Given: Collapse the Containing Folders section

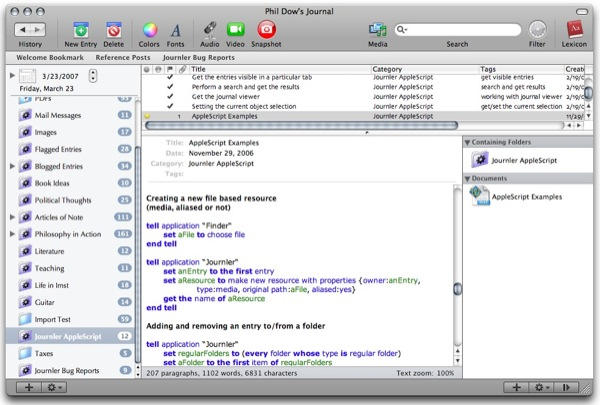Looking at the screenshot, I should tap(467, 142).
